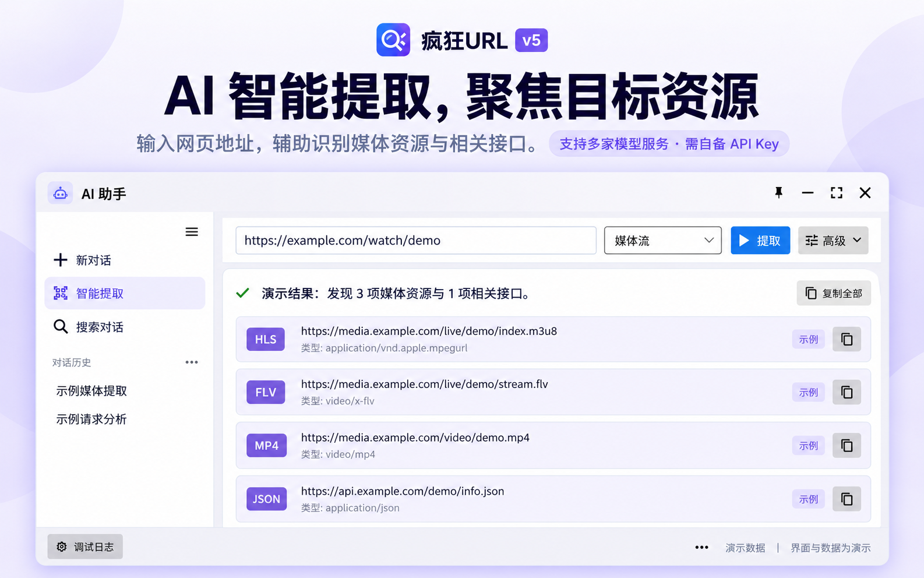Click 示例 tag on the MP4 row
The height and width of the screenshot is (578, 924).
tap(809, 446)
